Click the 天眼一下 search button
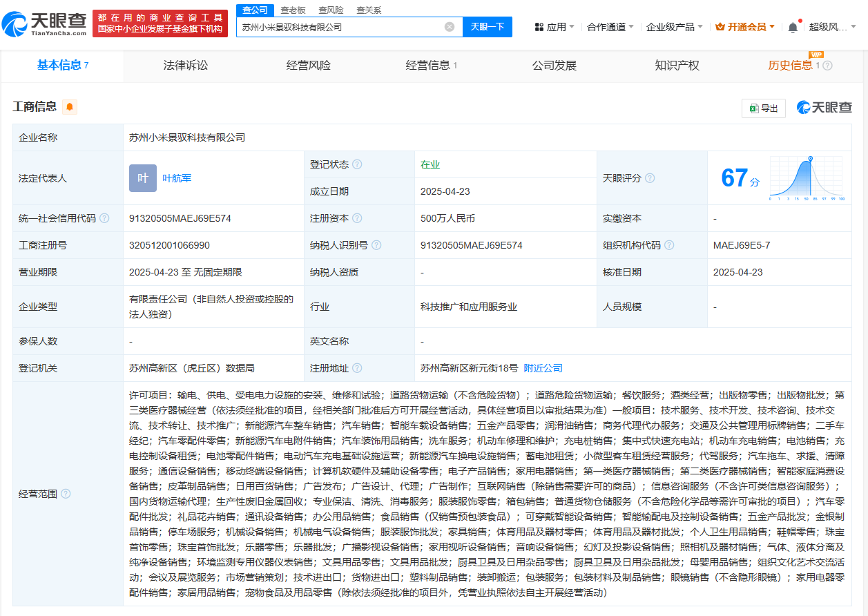This screenshot has height=616, width=868. pyautogui.click(x=487, y=27)
